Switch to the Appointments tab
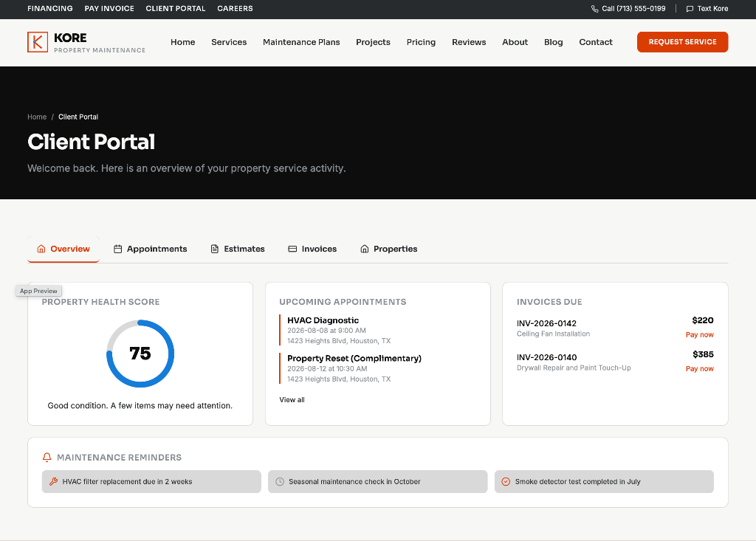756x541 pixels. [150, 249]
